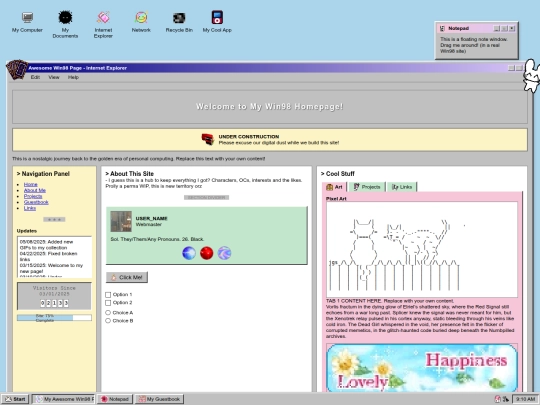Follow the About Me navigation link
The image size is (540, 405).
tap(34, 190)
